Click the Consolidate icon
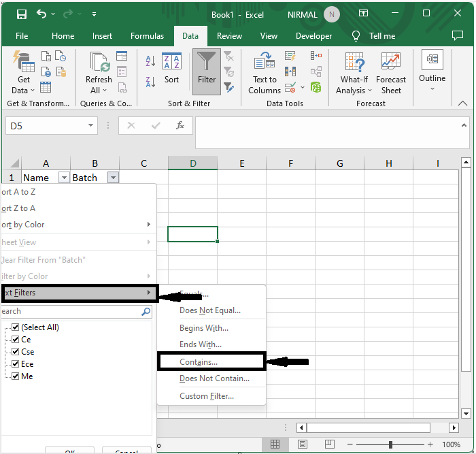Screen dimensions: 476x454 coord(316,56)
